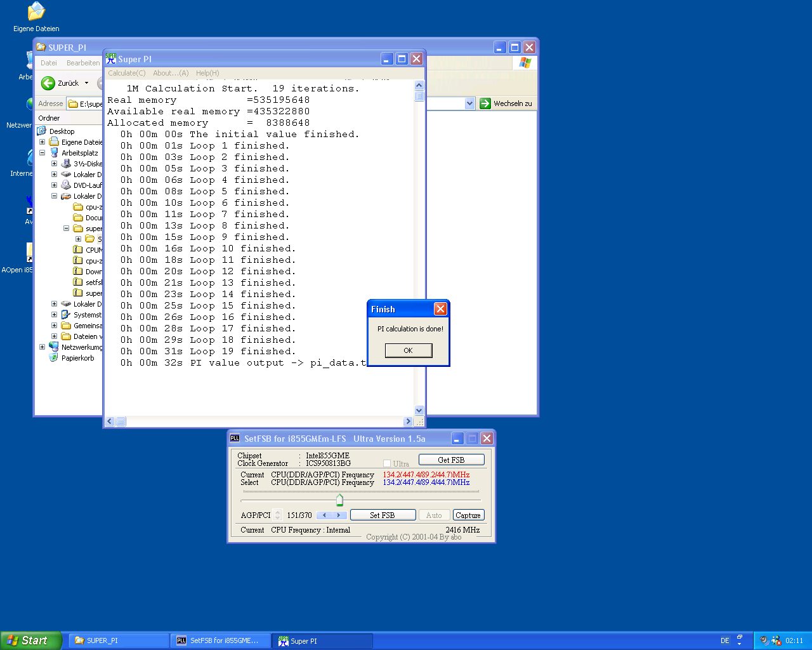
Task: Open the Windows Start menu
Action: [30, 640]
